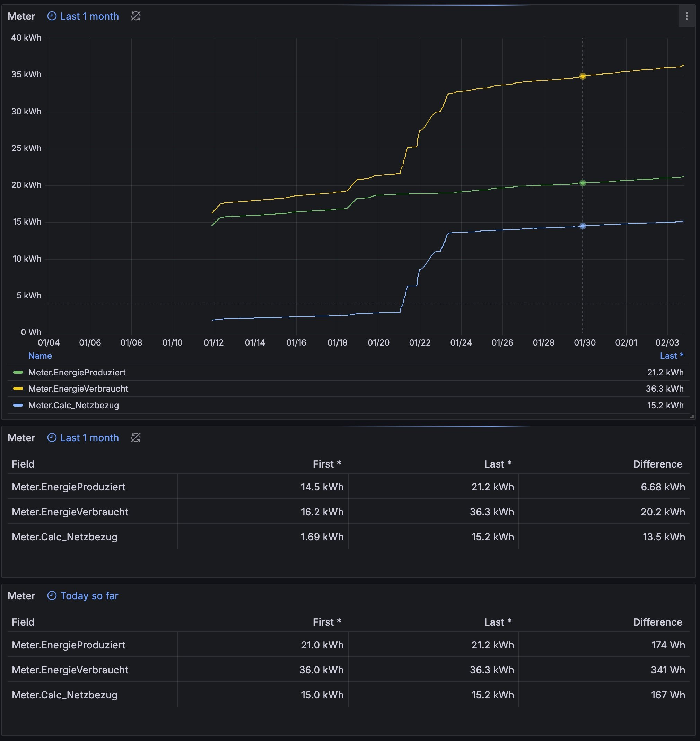
Task: Click the panel resize handle below the legend
Action: pos(692,416)
